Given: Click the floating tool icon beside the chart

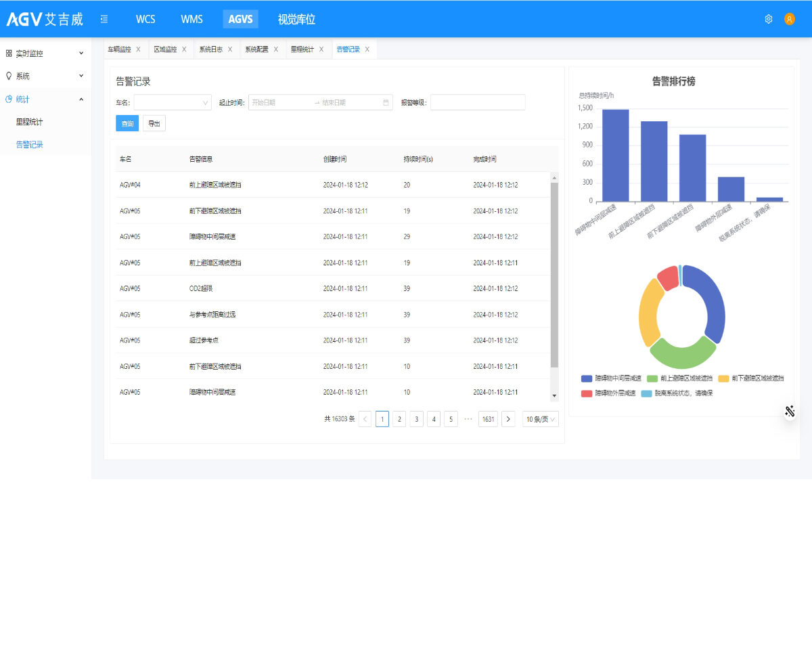Looking at the screenshot, I should (790, 412).
